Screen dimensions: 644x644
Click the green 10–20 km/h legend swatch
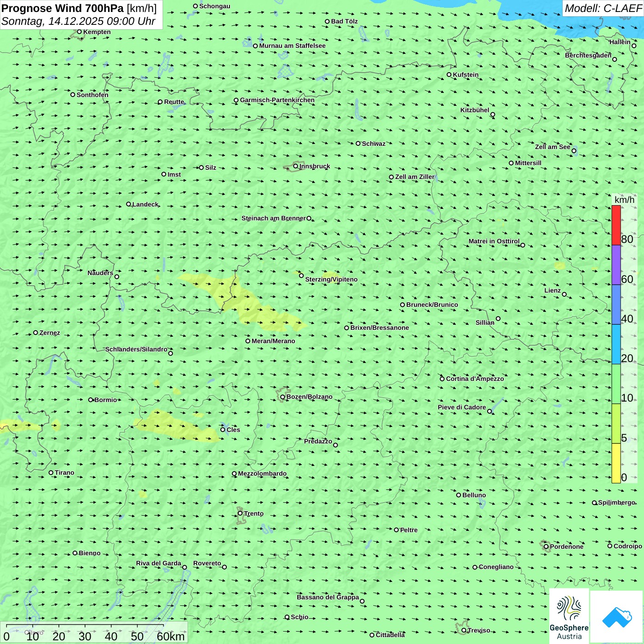(x=616, y=384)
